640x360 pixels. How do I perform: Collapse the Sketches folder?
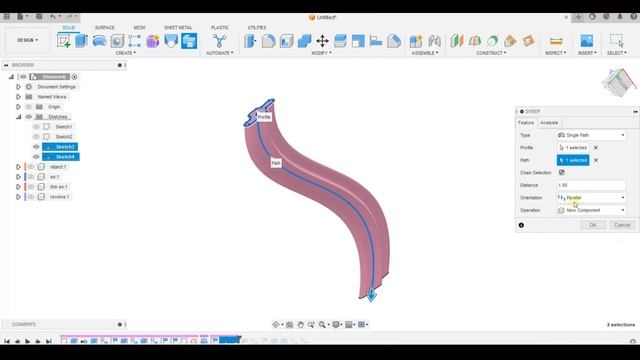point(18,117)
